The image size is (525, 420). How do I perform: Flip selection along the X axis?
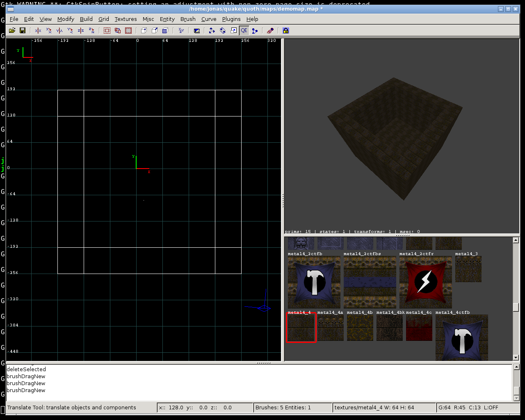(x=38, y=30)
